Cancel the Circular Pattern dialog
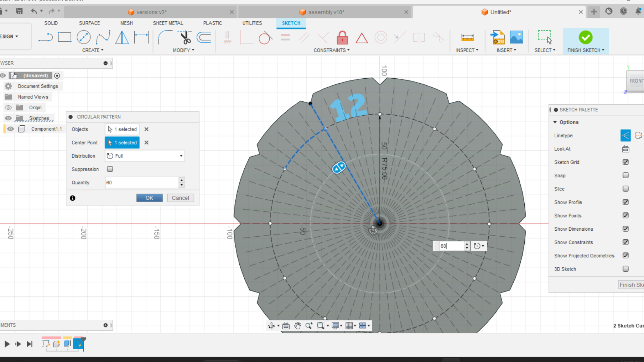This screenshot has height=362, width=644. click(x=181, y=198)
